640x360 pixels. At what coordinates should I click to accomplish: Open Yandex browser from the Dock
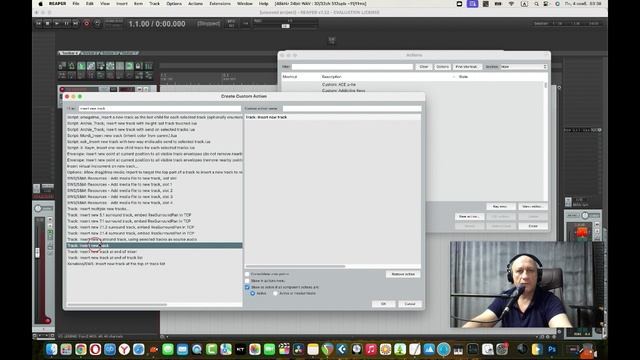[124, 349]
